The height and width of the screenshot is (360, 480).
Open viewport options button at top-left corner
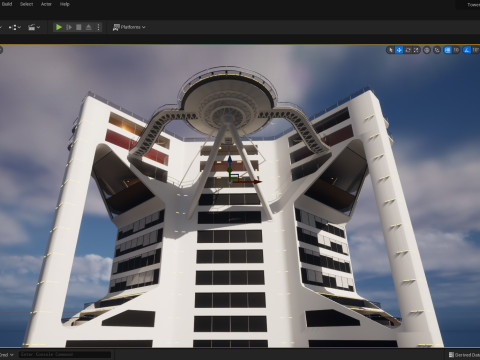[1, 50]
